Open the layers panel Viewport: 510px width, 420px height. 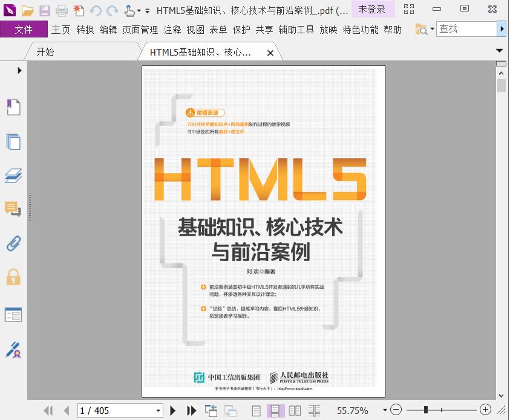(13, 176)
